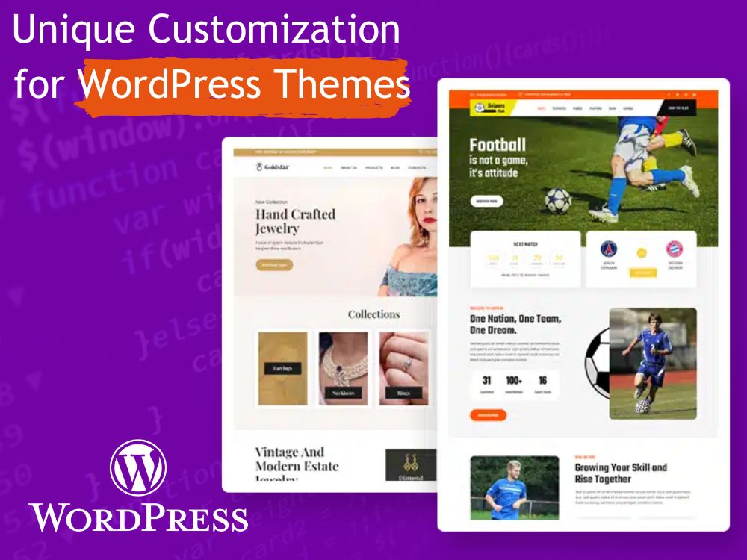This screenshot has height=560, width=747.
Task: Click the running blond player photo
Action: pos(515,488)
